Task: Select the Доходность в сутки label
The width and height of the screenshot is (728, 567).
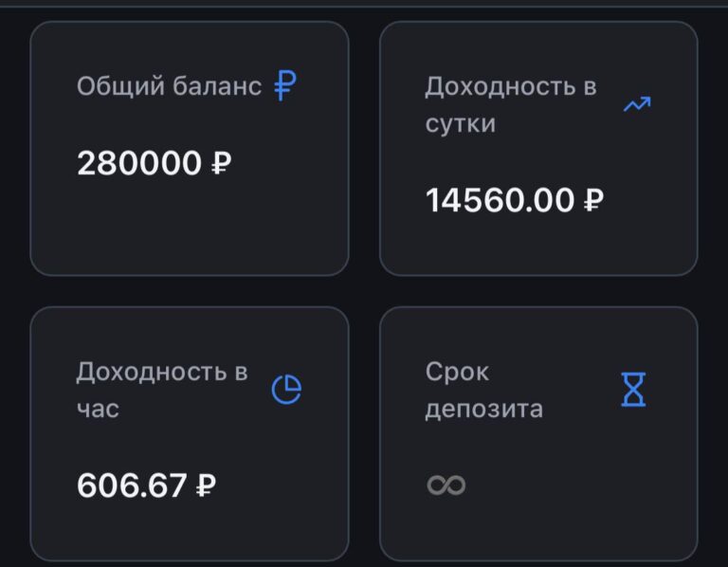Action: click(x=510, y=105)
